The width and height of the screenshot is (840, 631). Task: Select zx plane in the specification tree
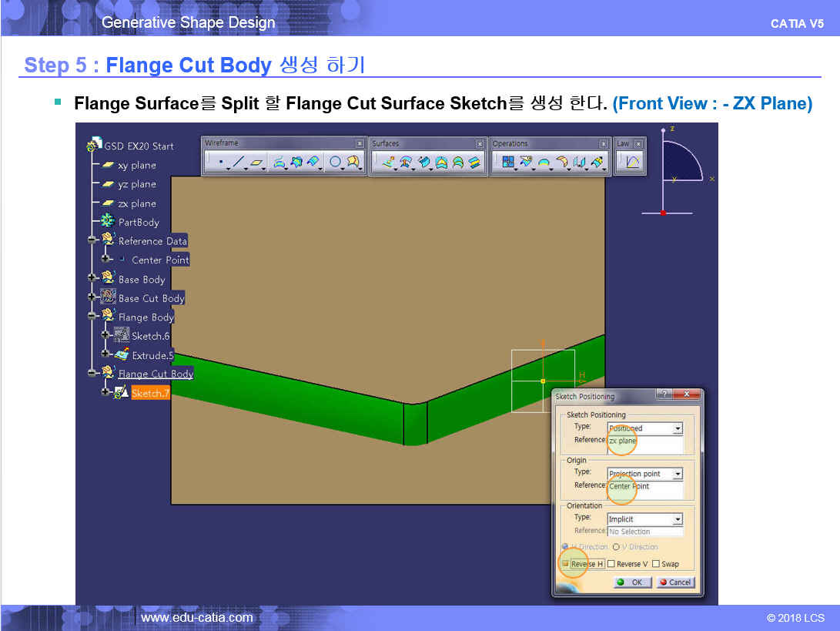click(x=136, y=203)
